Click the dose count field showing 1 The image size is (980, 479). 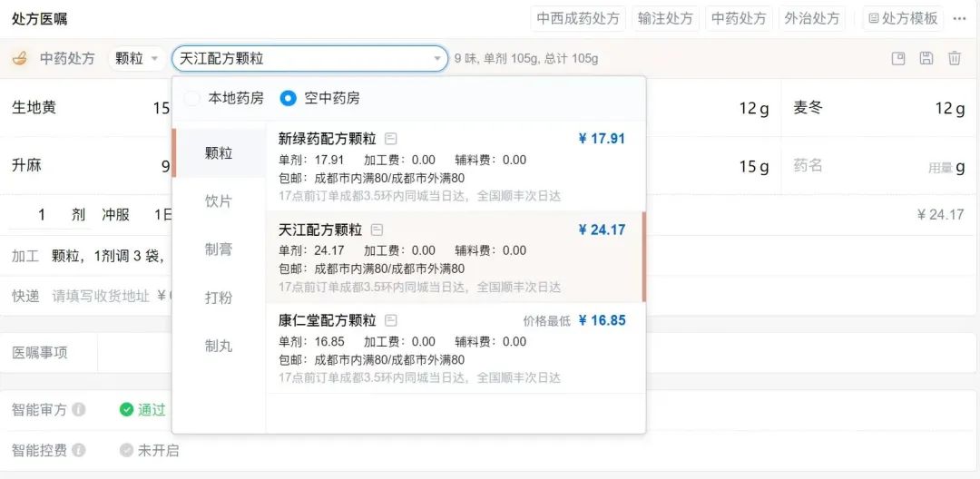click(41, 215)
